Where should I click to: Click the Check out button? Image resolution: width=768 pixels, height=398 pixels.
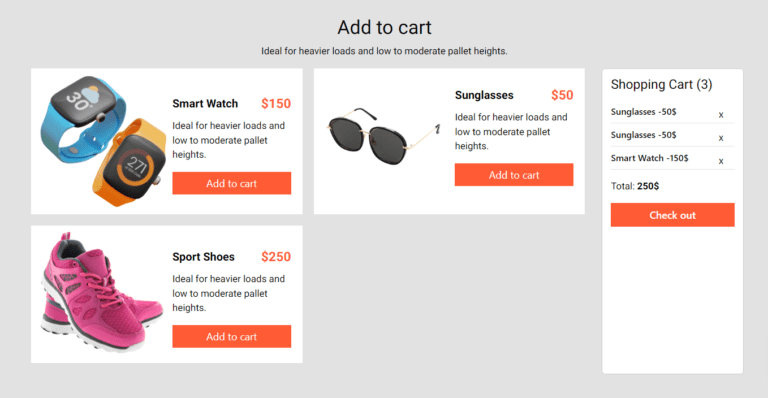672,215
